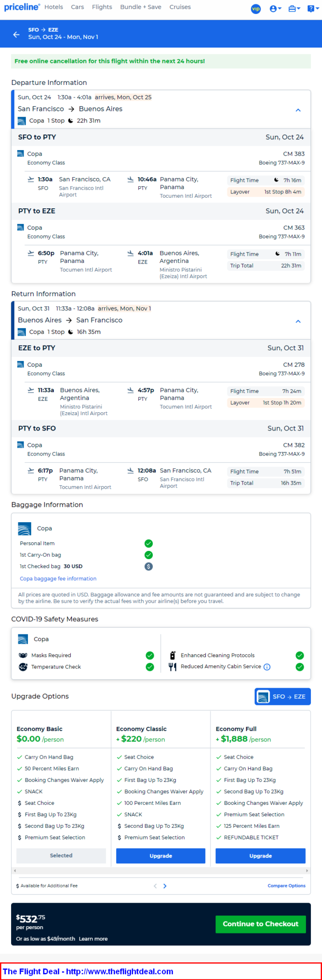Click the Compare Options link
This screenshot has width=322, height=980.
[x=286, y=886]
